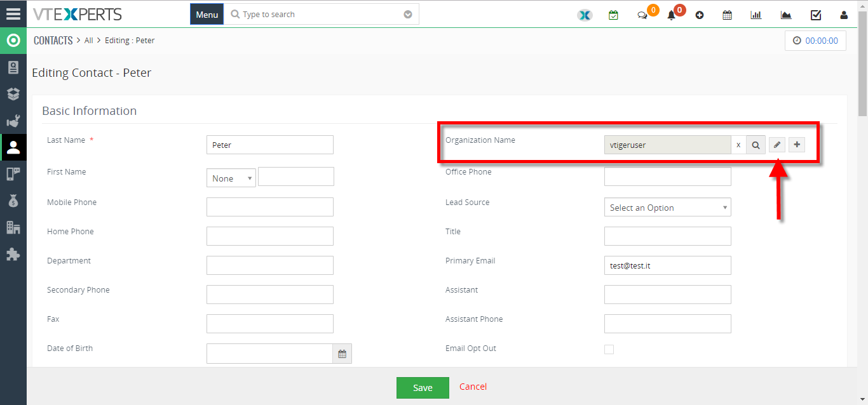Click the plus icon to add organization
This screenshot has width=868, height=405.
(797, 145)
